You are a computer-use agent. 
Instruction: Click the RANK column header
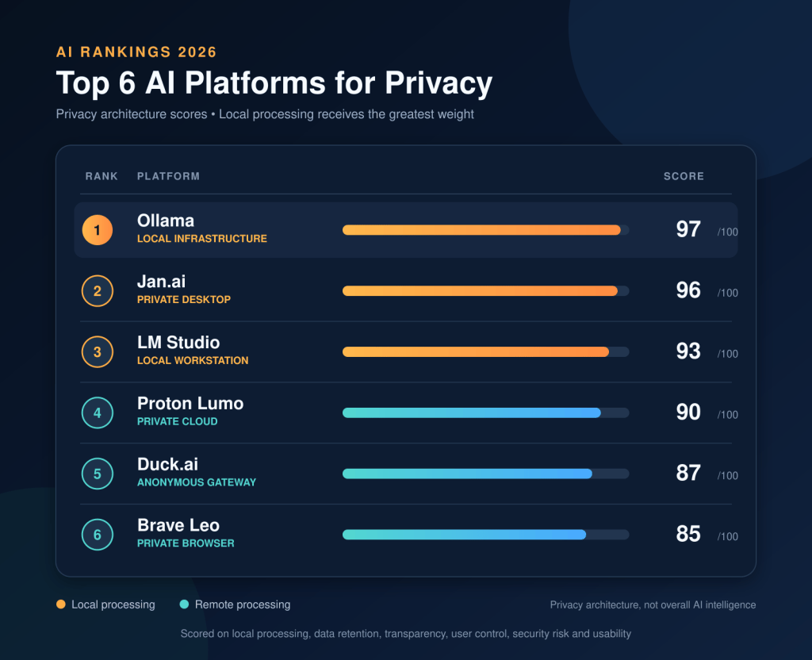[101, 176]
